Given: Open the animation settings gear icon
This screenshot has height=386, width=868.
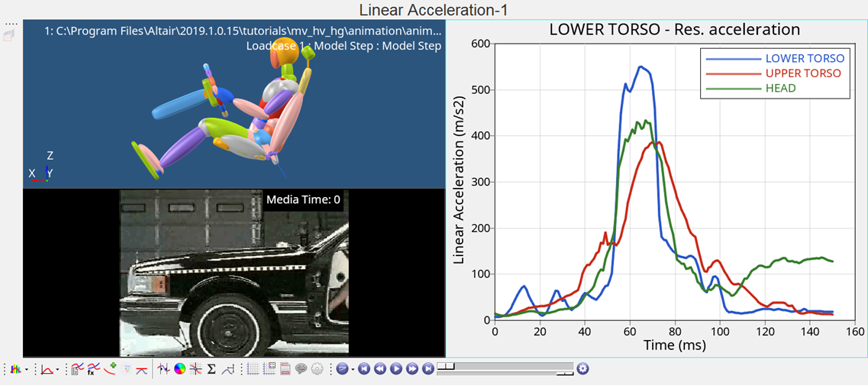Looking at the screenshot, I should click(x=583, y=369).
